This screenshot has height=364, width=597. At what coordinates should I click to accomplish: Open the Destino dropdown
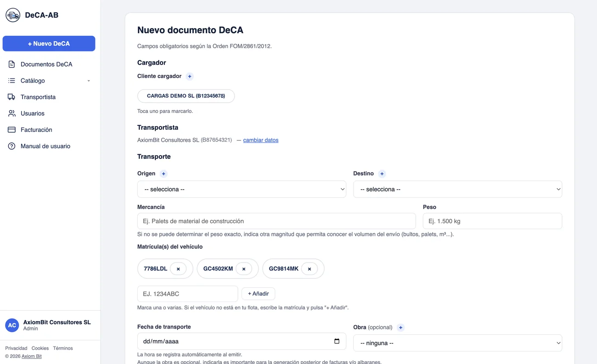tap(457, 189)
